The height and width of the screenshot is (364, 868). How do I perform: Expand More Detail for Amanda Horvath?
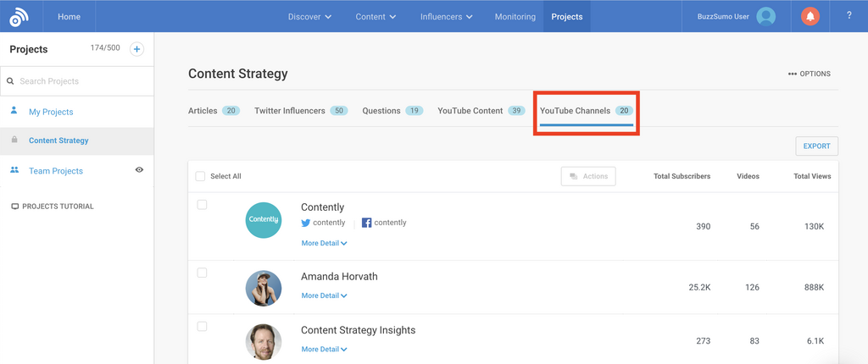[x=324, y=296]
